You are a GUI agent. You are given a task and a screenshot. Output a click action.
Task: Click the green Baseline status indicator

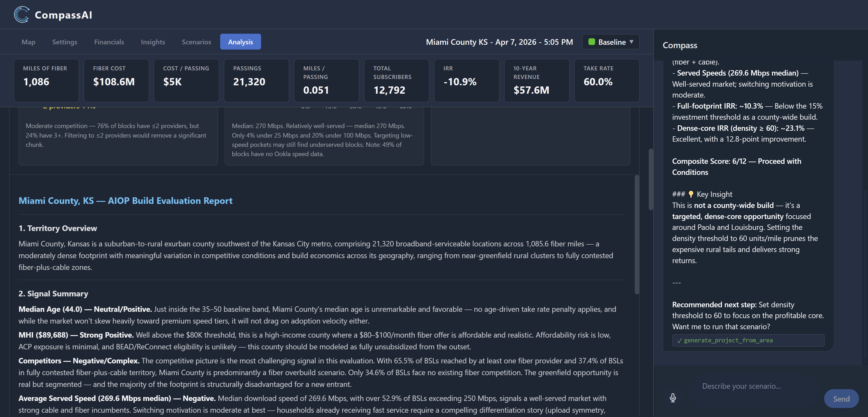[591, 42]
